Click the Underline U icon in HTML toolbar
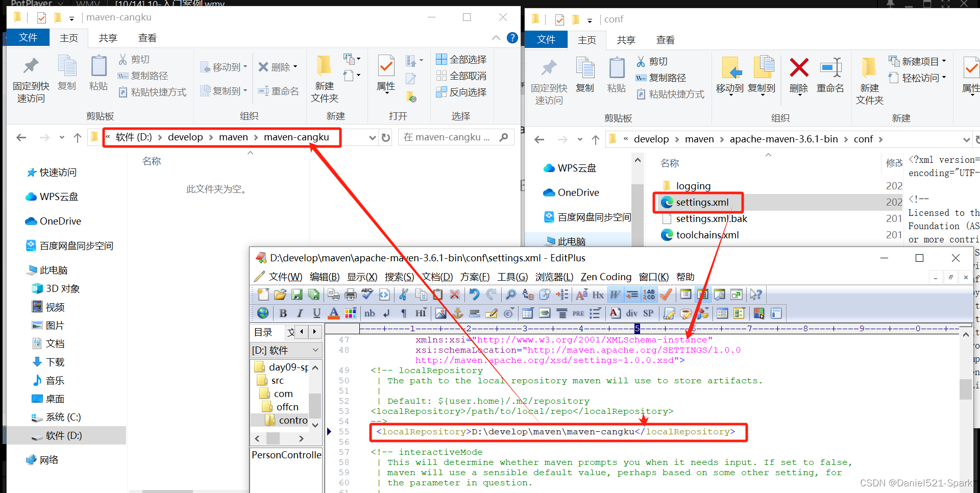 [317, 313]
